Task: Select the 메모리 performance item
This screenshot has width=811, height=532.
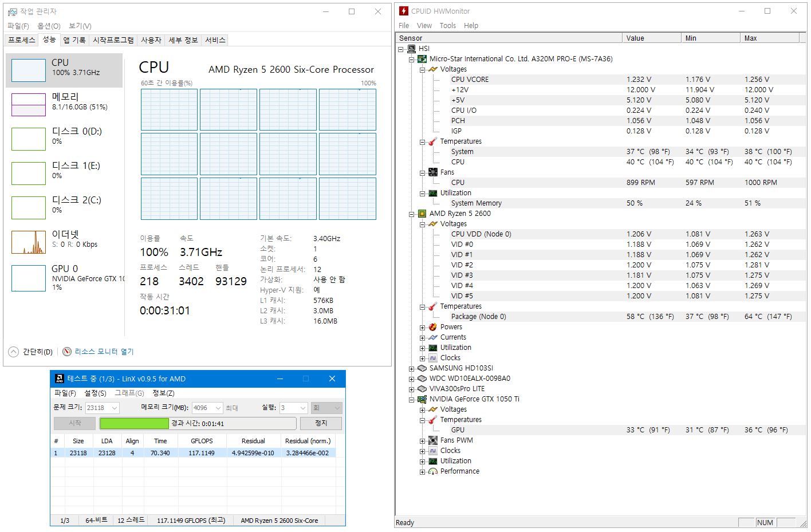Action: click(64, 105)
